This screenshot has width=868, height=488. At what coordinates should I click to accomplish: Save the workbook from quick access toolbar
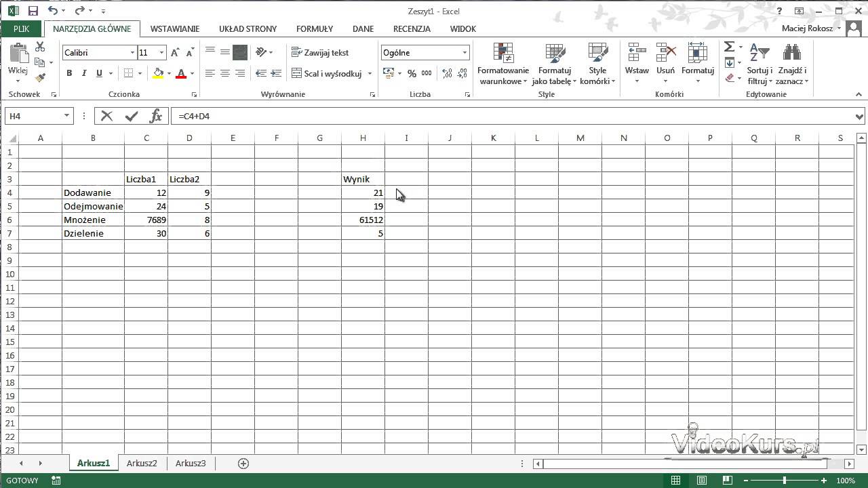pos(33,11)
